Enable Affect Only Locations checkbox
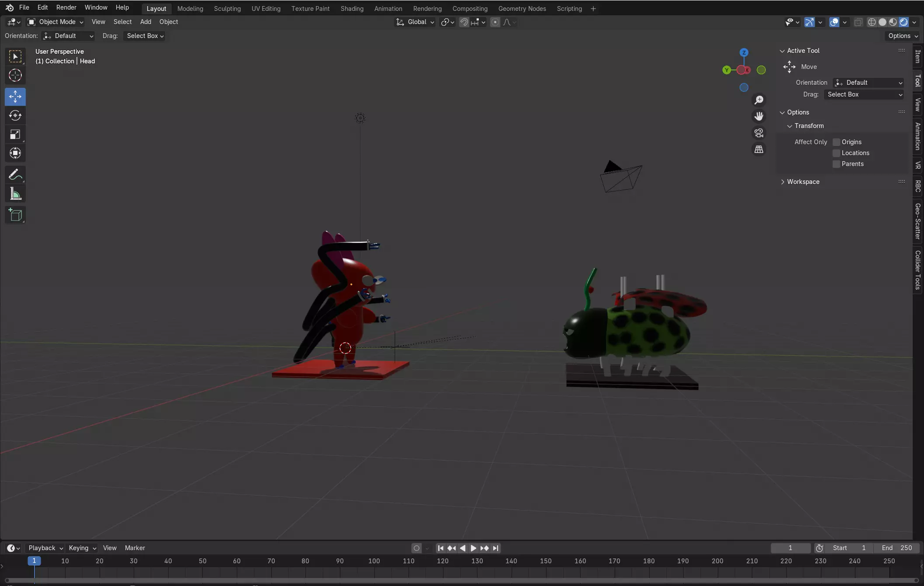924x586 pixels. (837, 153)
